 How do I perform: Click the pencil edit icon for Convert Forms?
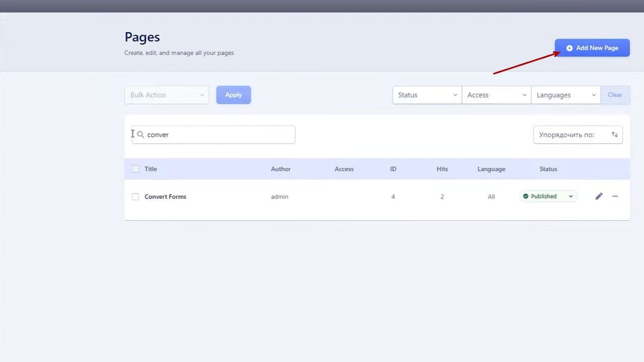[599, 197]
